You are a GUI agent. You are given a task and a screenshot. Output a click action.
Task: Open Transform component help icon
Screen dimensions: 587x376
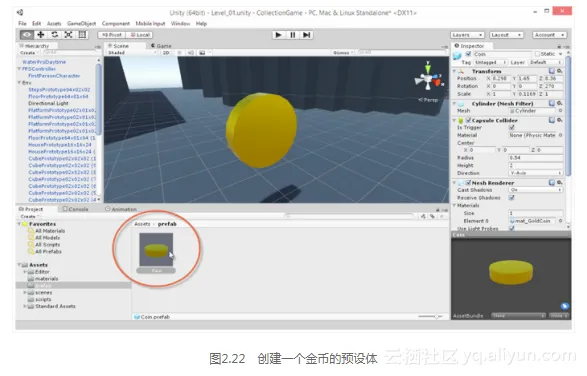click(x=551, y=71)
